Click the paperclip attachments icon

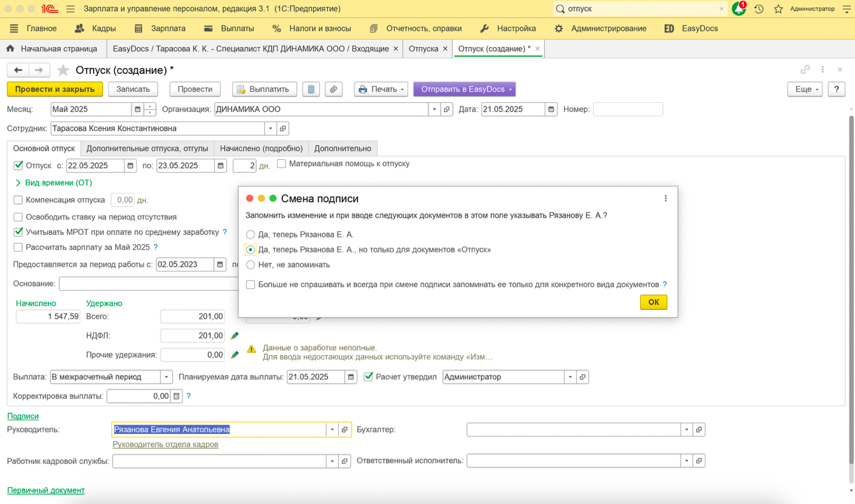click(333, 89)
